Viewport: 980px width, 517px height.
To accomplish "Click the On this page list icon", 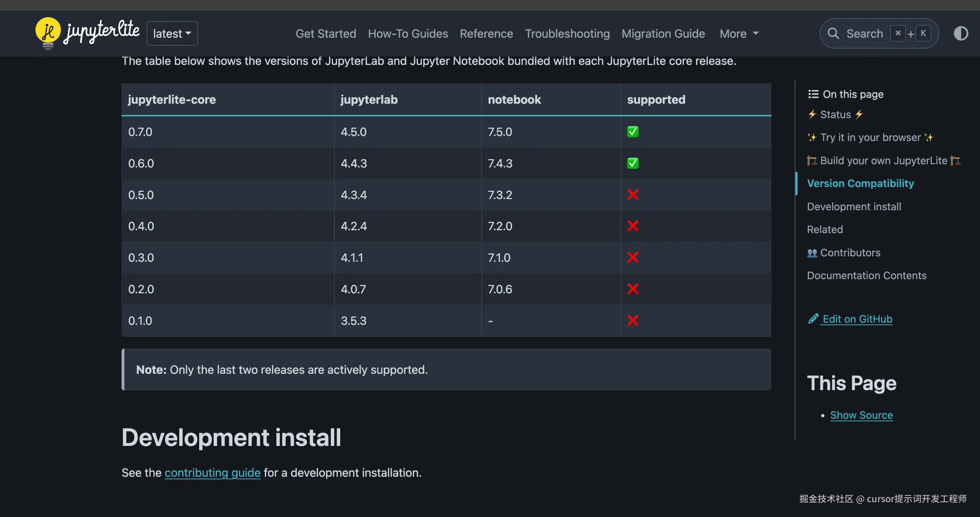I will coord(813,94).
